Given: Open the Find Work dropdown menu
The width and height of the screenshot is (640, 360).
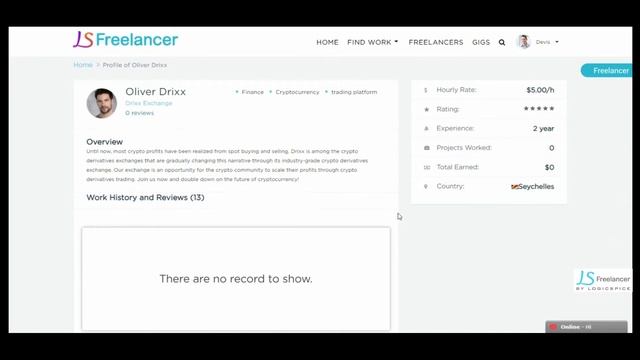Looking at the screenshot, I should 373,42.
